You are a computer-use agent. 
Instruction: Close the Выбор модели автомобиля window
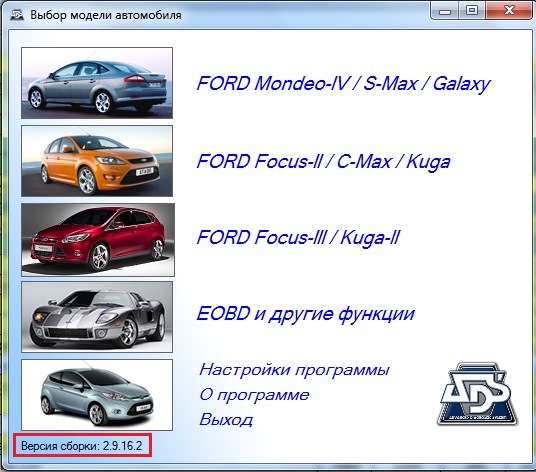[x=509, y=11]
